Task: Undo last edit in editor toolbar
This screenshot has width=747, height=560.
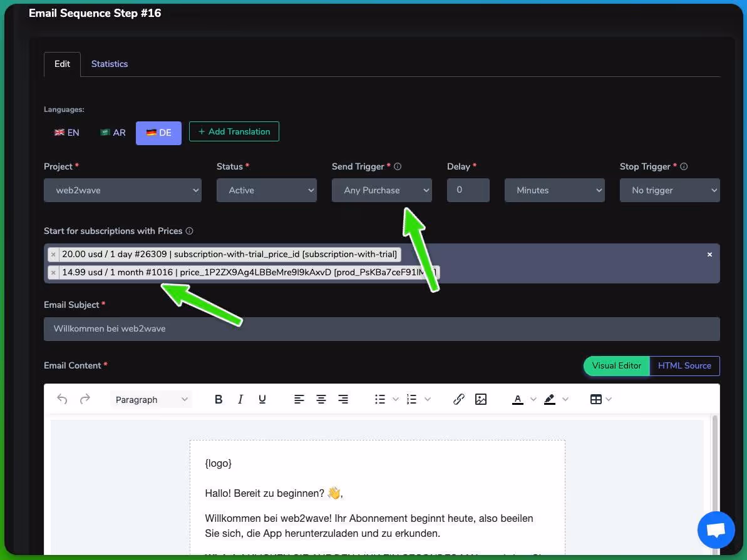Action: pos(62,399)
